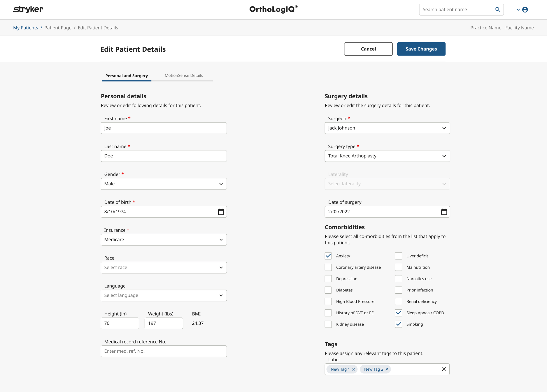Click the chevron beside the profile icon

[518, 10]
